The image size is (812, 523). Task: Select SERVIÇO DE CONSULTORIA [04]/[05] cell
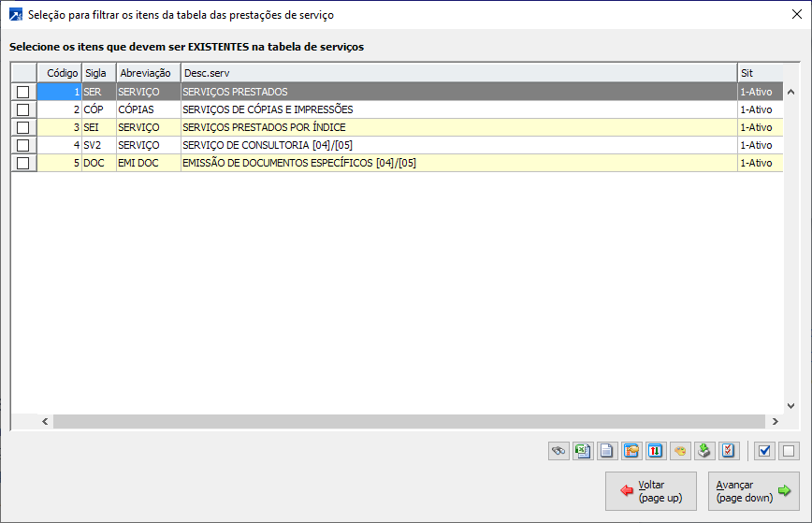click(x=458, y=145)
